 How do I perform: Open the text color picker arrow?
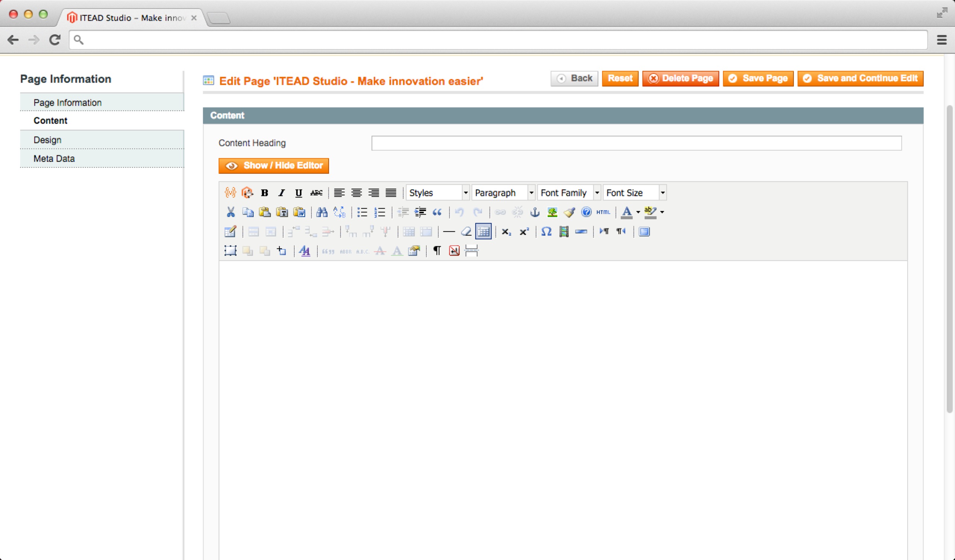click(x=638, y=212)
